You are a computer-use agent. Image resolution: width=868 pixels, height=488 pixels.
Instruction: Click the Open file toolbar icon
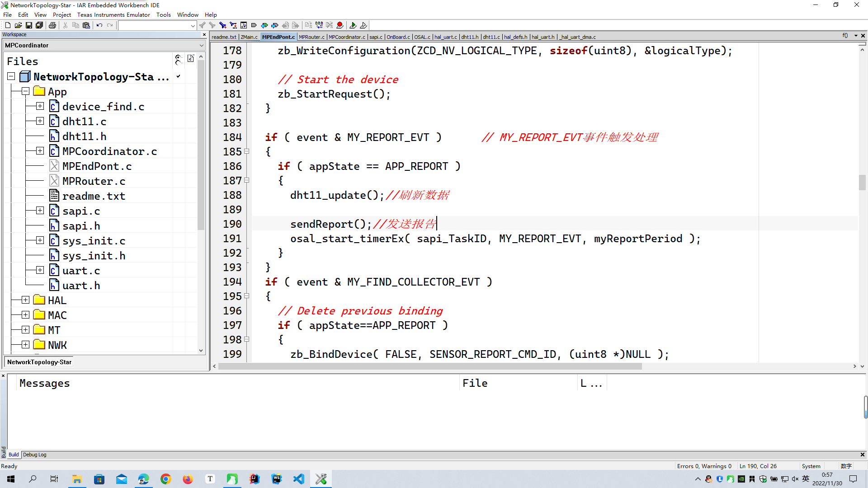tap(18, 25)
